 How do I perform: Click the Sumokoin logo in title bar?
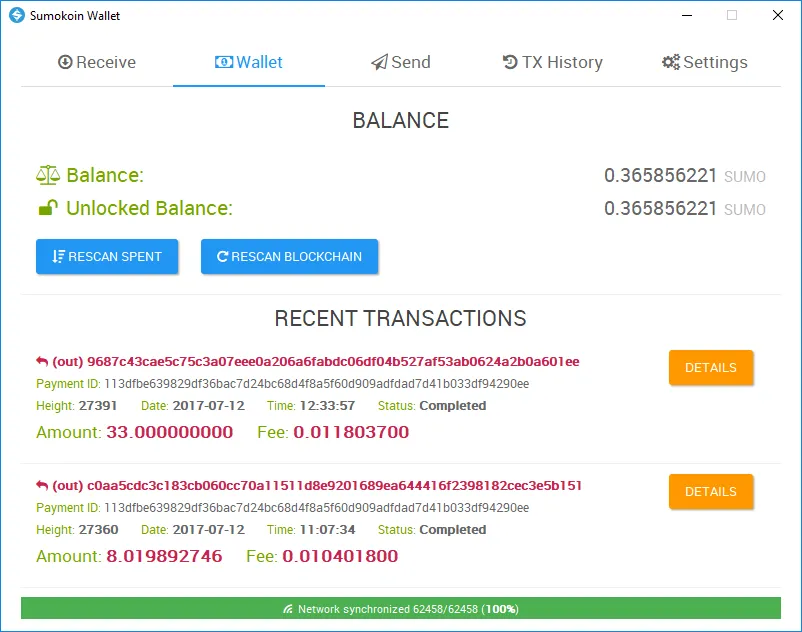click(x=16, y=15)
